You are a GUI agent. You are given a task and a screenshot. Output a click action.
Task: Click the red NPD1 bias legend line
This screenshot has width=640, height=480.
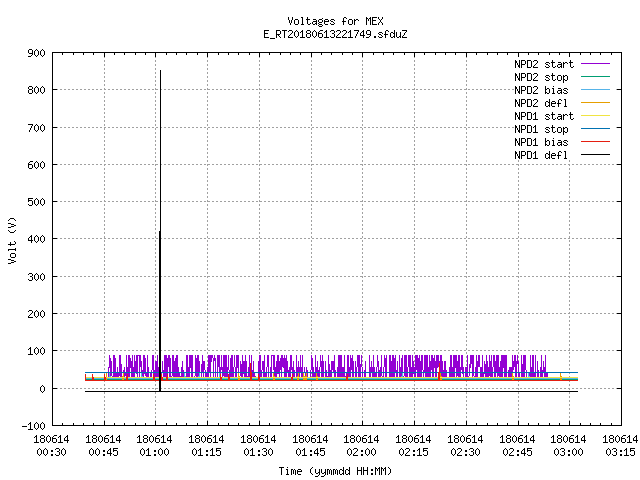point(596,142)
